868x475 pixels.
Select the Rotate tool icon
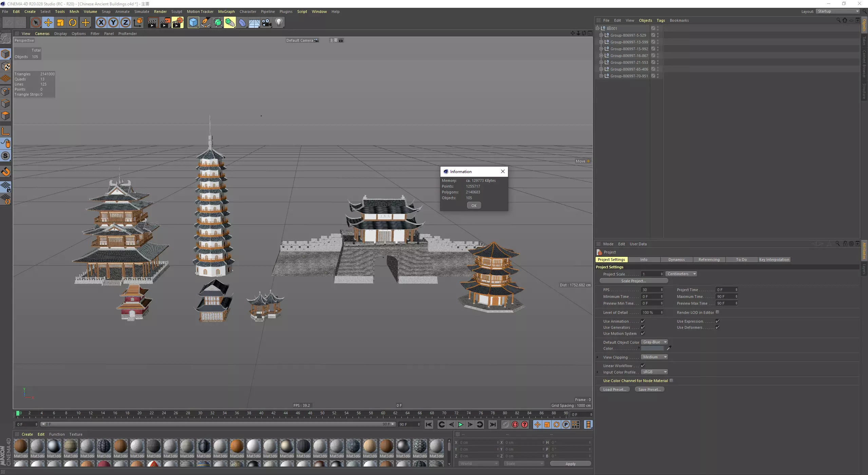pyautogui.click(x=73, y=23)
